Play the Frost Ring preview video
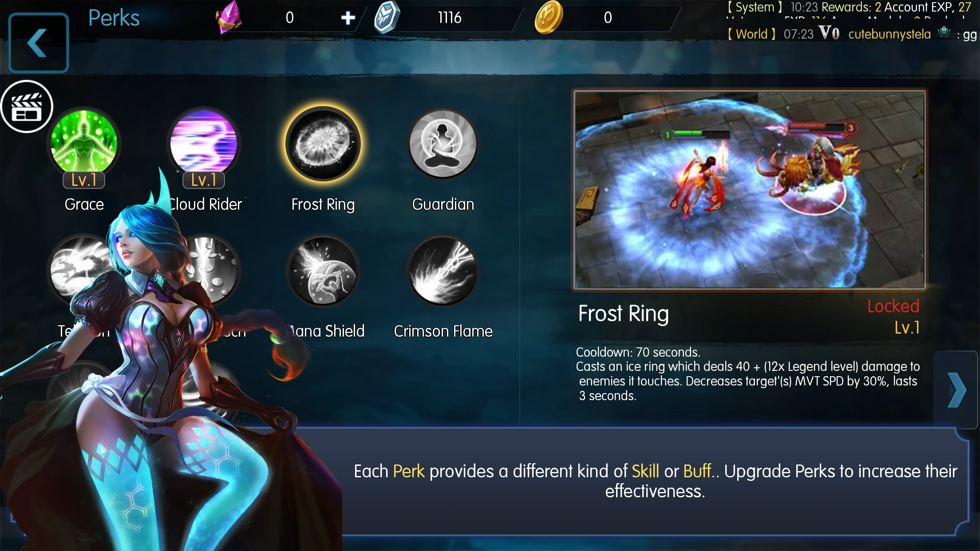 click(750, 189)
